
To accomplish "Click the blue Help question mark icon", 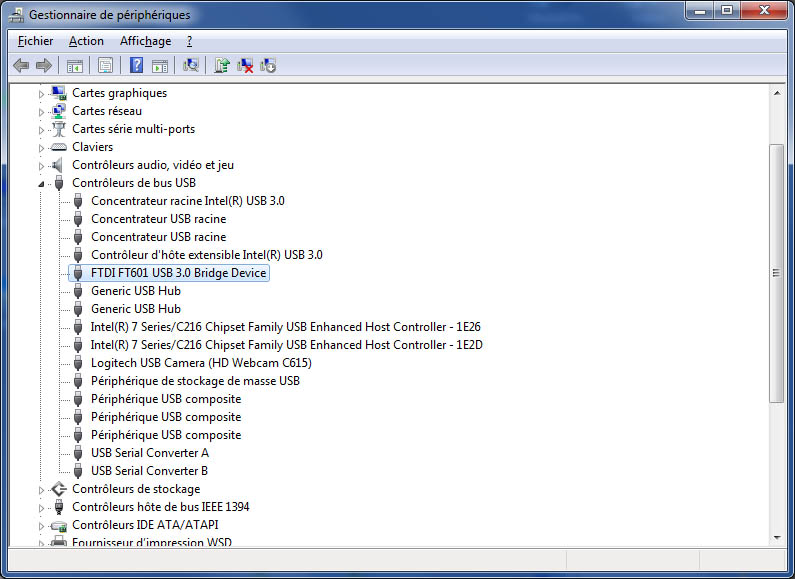I will [136, 65].
